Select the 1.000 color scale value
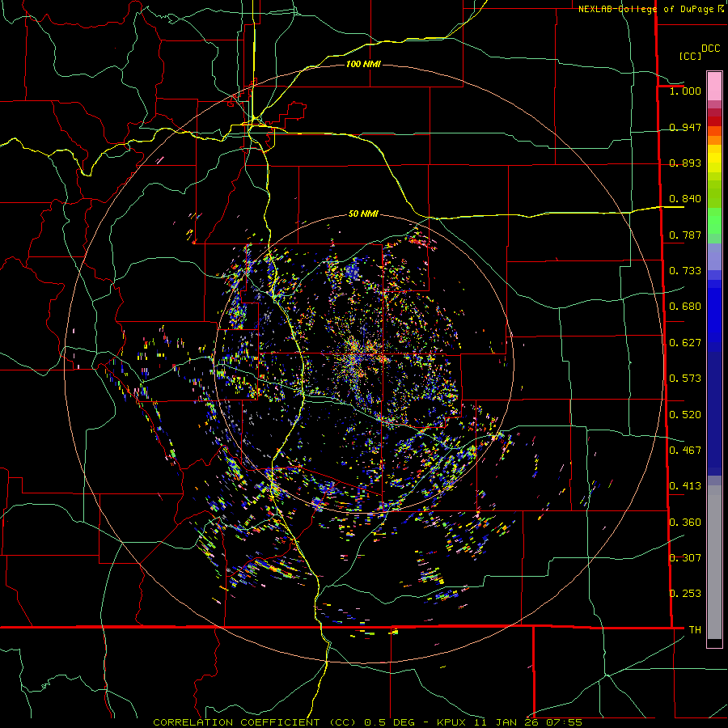This screenshot has width=728, height=728. click(685, 91)
